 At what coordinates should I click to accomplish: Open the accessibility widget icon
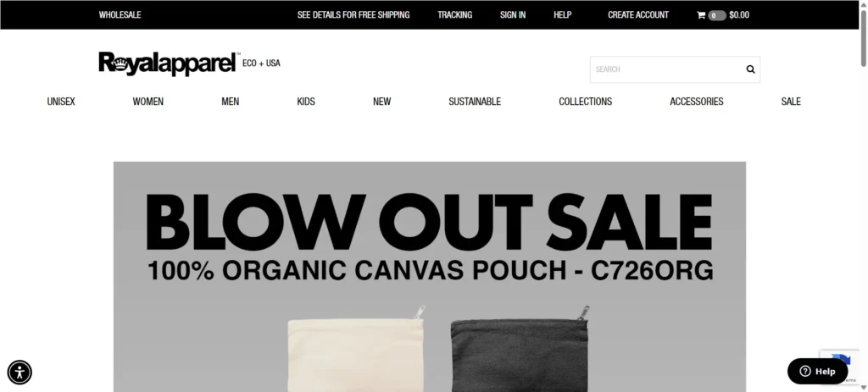pyautogui.click(x=19, y=372)
